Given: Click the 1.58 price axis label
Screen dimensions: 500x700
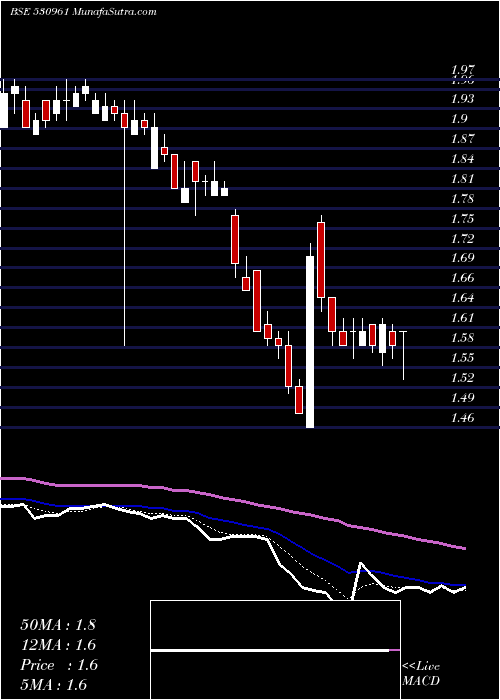Looking at the screenshot, I should pyautogui.click(x=462, y=338).
